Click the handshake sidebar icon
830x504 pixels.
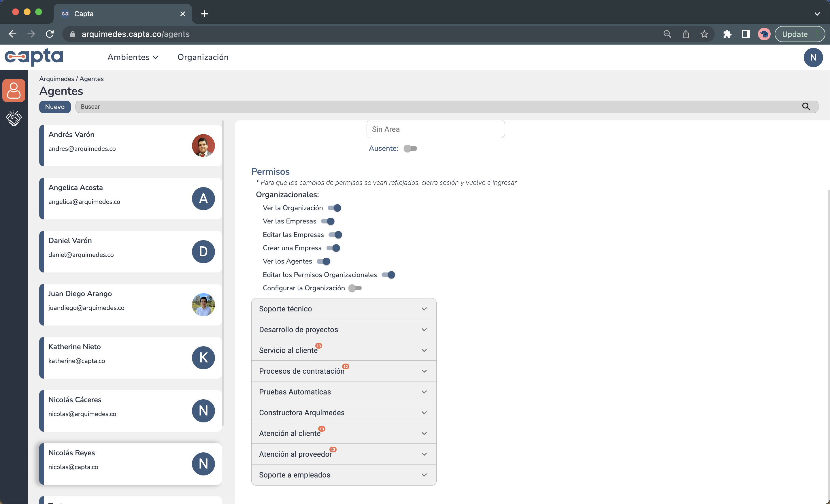tap(14, 118)
